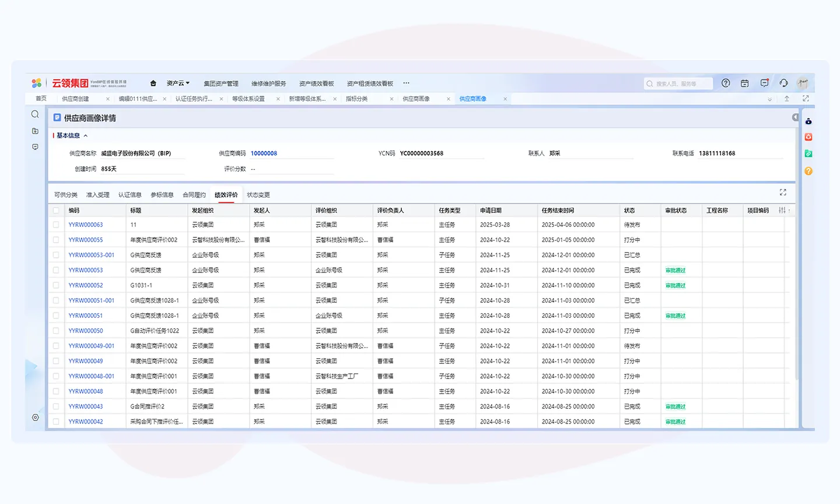The height and width of the screenshot is (504, 840).
Task: Tick the select-all checkbox in table header
Action: 56,211
